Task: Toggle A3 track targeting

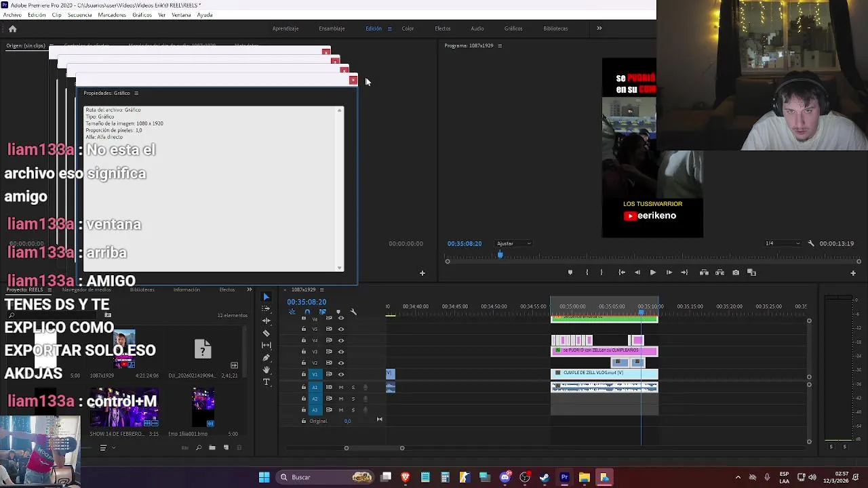Action: coord(315,410)
